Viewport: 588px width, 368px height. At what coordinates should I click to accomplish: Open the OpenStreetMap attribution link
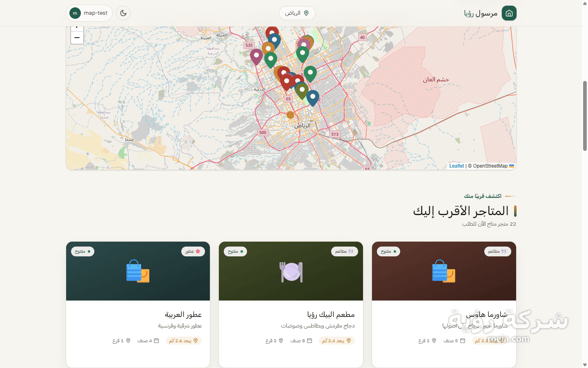click(x=490, y=166)
